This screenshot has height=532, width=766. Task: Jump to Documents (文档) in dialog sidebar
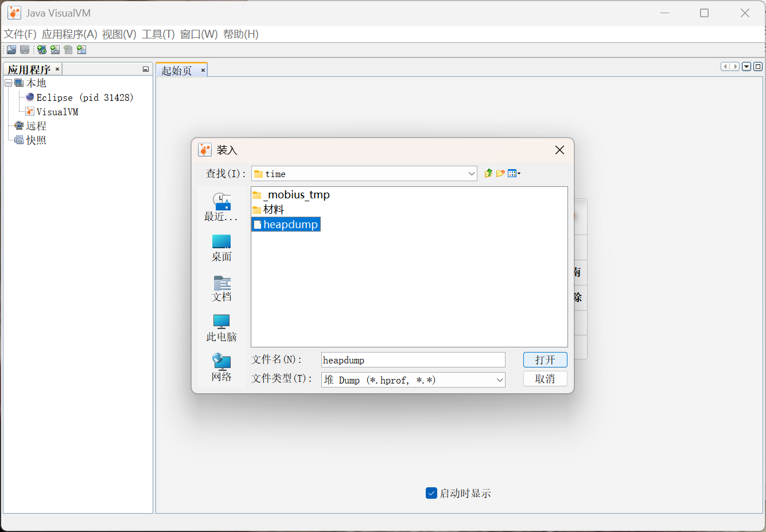point(221,288)
